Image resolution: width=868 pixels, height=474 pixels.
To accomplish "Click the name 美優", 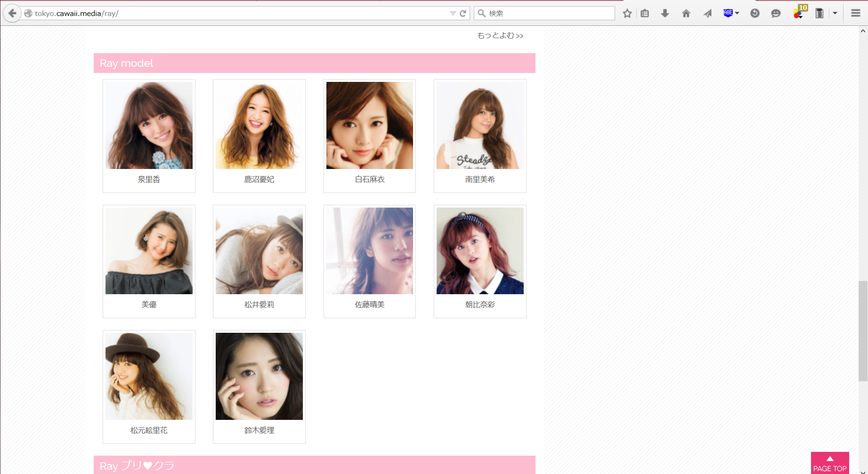I will click(x=149, y=305).
